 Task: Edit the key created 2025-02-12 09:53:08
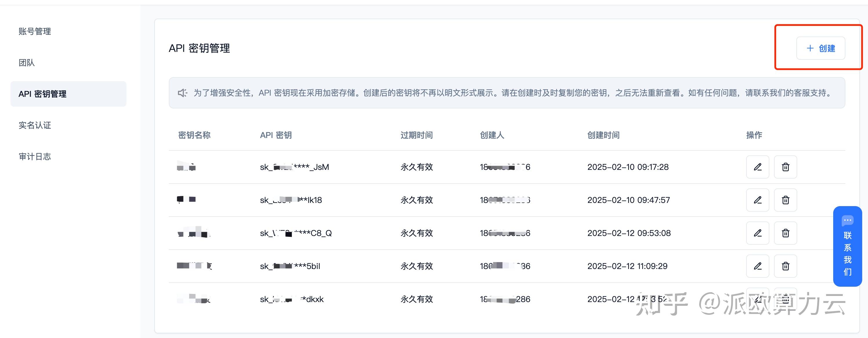pyautogui.click(x=757, y=233)
